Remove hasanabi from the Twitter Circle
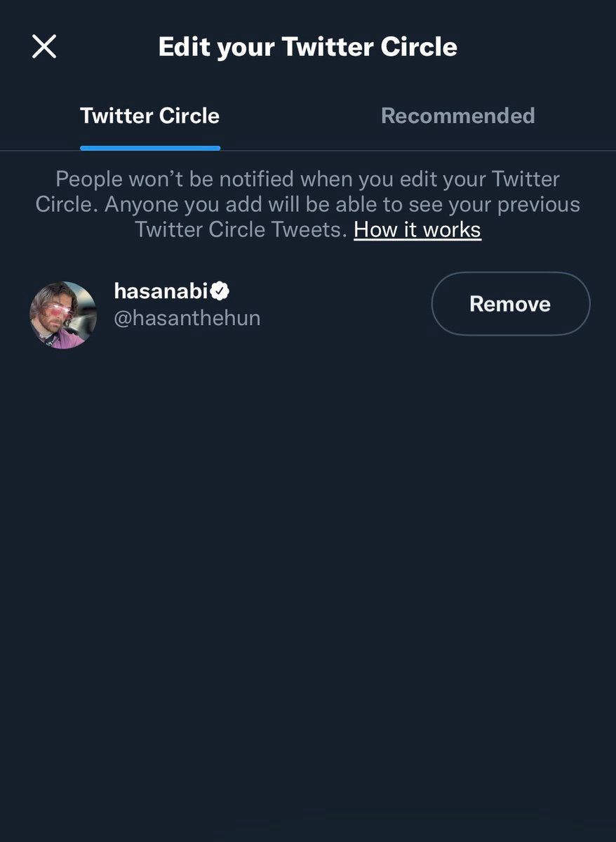Image resolution: width=616 pixels, height=842 pixels. [510, 304]
